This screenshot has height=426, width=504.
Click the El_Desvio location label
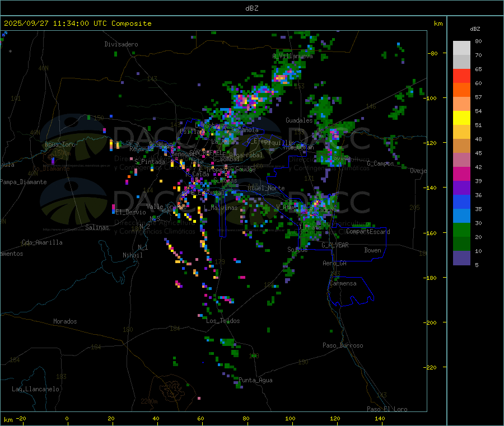click(x=131, y=212)
